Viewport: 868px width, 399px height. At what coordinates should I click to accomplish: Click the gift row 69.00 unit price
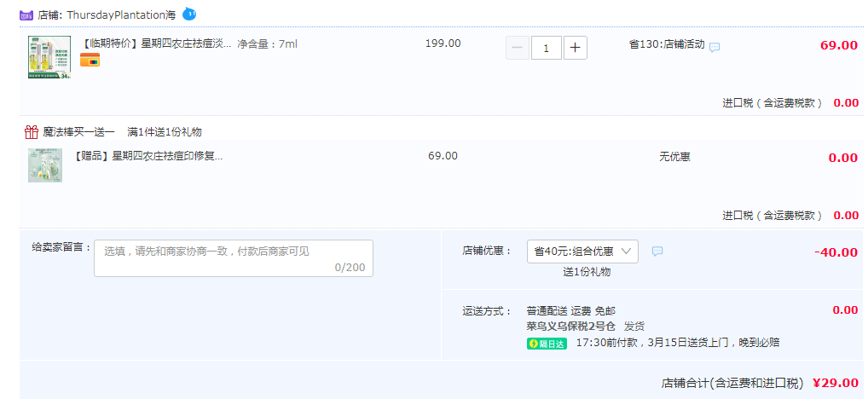point(443,156)
